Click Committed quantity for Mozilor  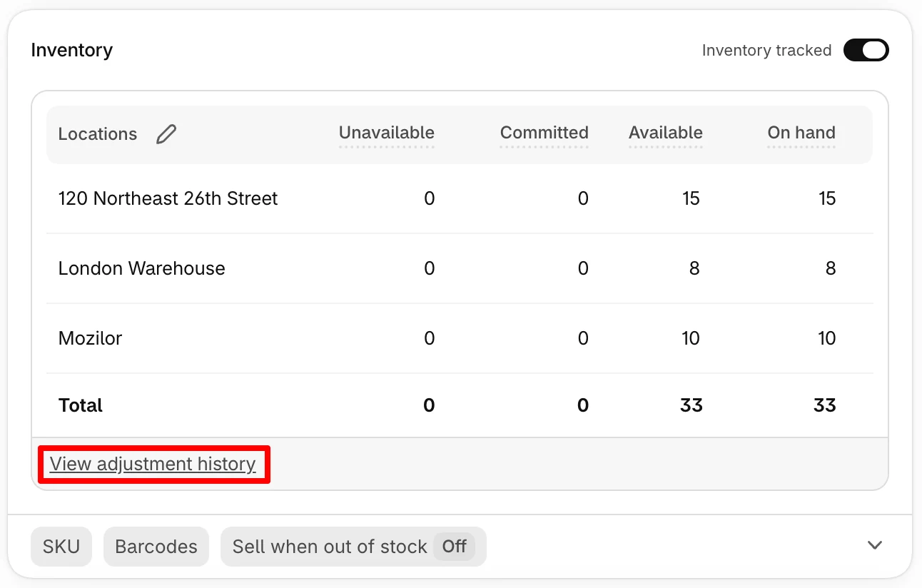click(583, 338)
